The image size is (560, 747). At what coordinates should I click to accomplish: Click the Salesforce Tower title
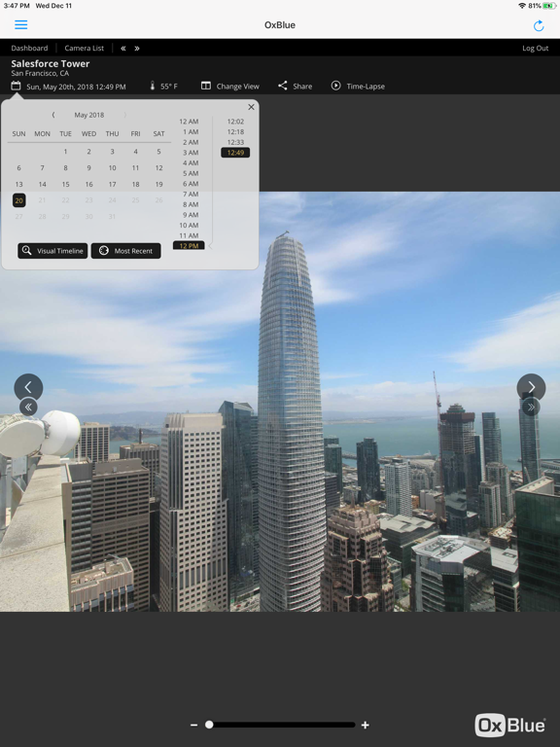click(x=51, y=63)
